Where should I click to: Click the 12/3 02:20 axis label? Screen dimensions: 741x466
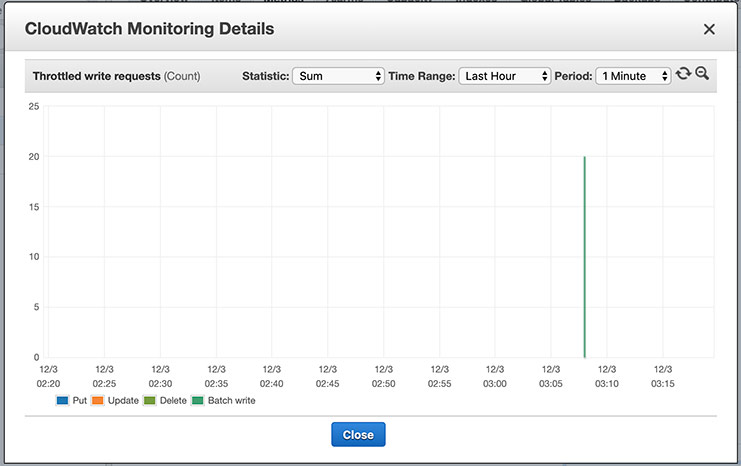coord(48,377)
